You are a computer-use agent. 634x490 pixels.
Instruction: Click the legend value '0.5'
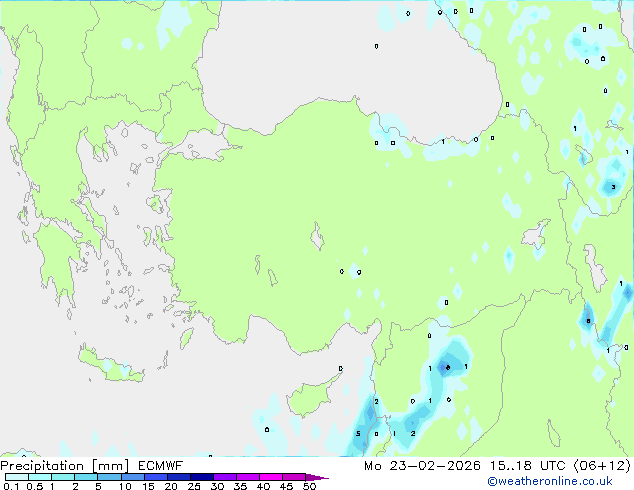pos(34,486)
